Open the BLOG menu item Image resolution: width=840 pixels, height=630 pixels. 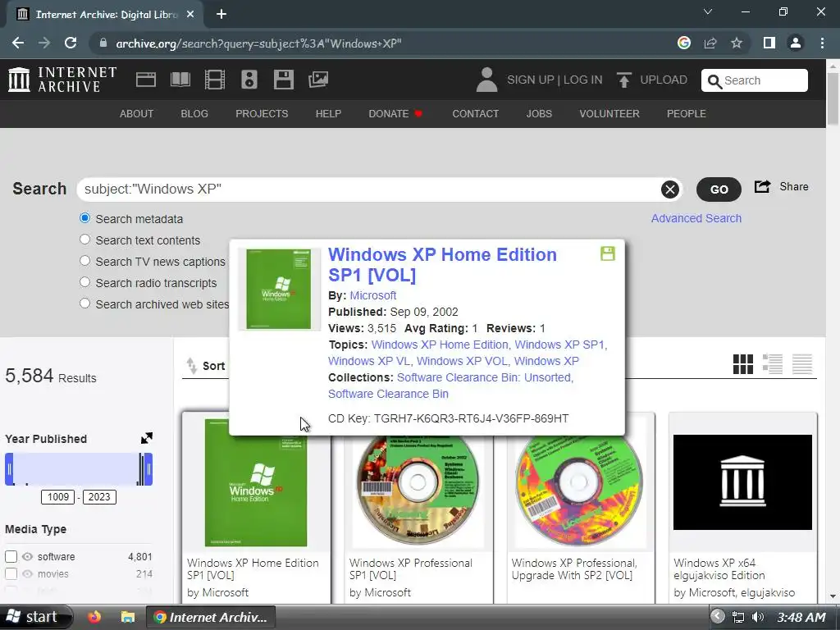pos(194,113)
